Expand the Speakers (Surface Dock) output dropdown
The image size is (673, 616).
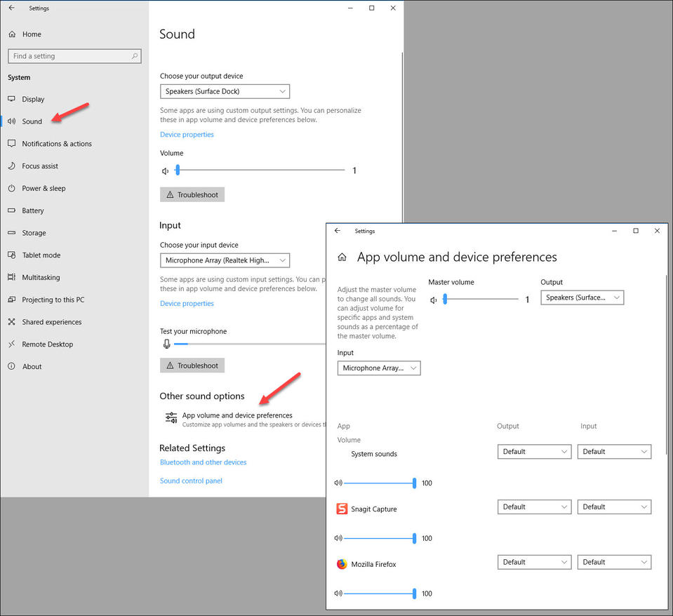(225, 91)
